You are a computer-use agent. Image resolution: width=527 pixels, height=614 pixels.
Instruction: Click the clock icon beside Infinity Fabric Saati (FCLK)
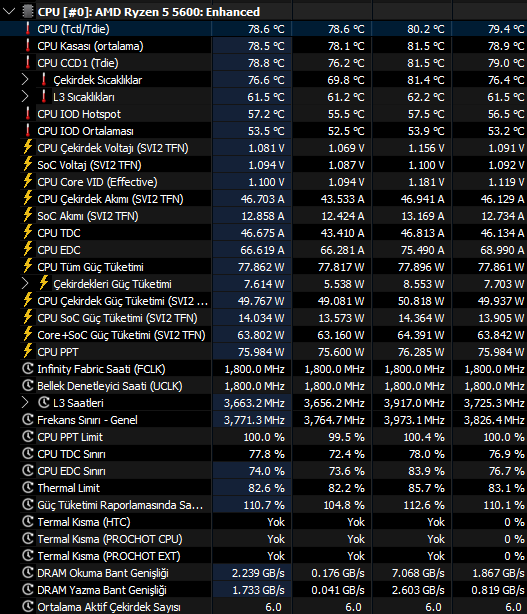(28, 369)
